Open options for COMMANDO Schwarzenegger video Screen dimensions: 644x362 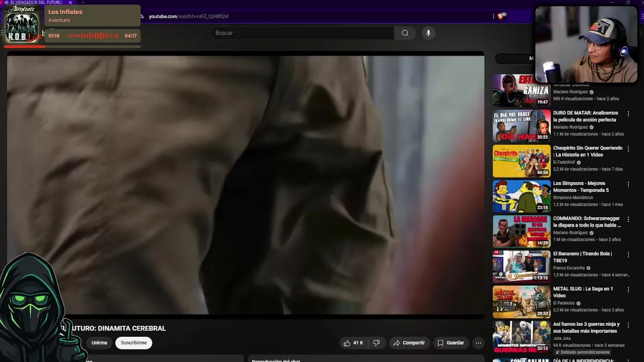coord(628,220)
